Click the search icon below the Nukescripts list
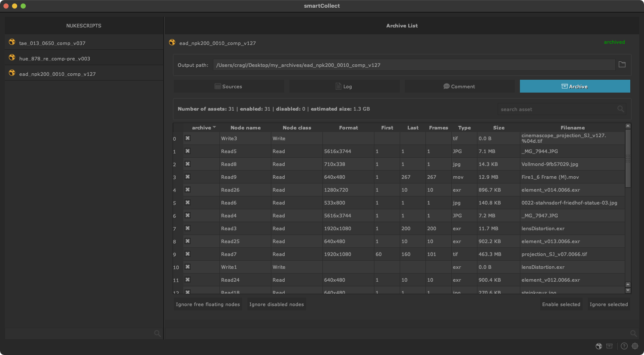This screenshot has width=644, height=355. point(157,334)
